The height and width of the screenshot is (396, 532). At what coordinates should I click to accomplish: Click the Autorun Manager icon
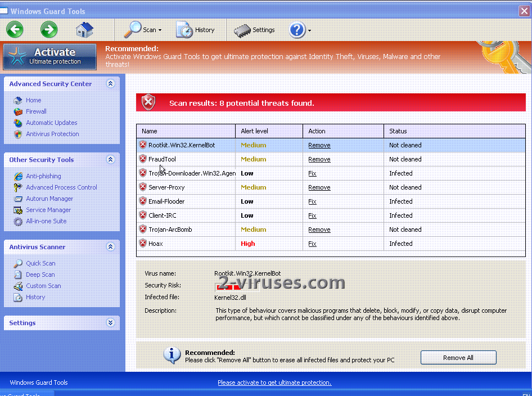(x=18, y=199)
